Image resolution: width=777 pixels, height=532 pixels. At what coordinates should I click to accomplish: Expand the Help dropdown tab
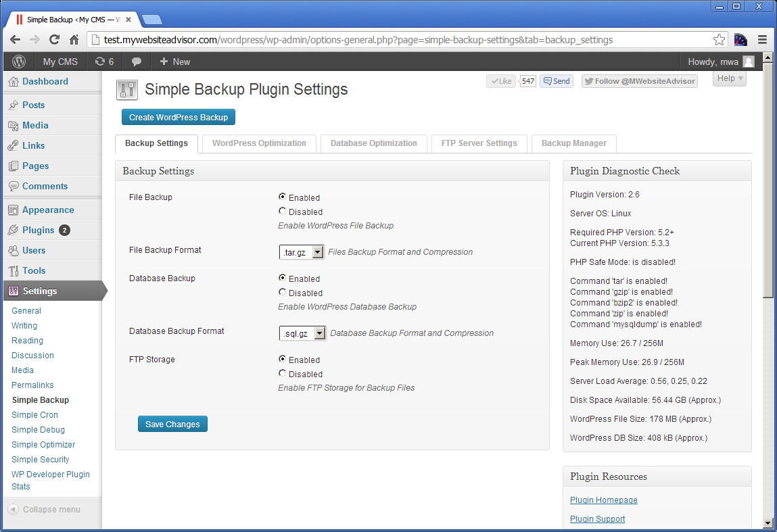[730, 79]
